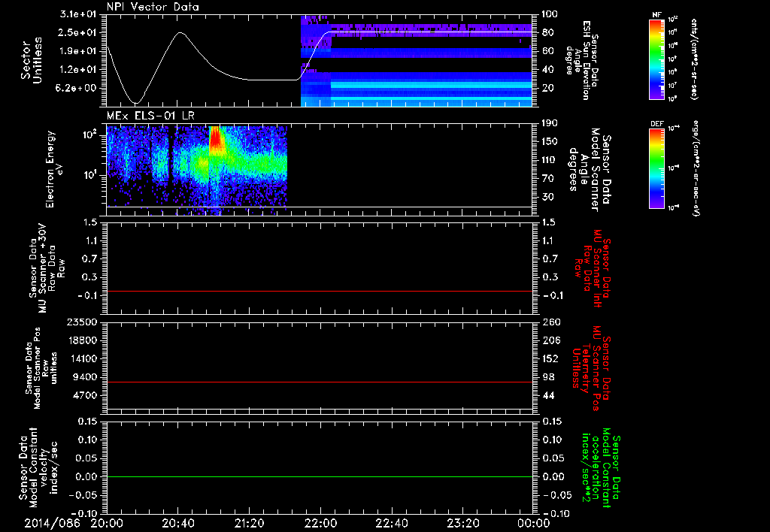The image size is (770, 532).
Task: Click the "Sector Unitless" axis label
Action: [31, 60]
